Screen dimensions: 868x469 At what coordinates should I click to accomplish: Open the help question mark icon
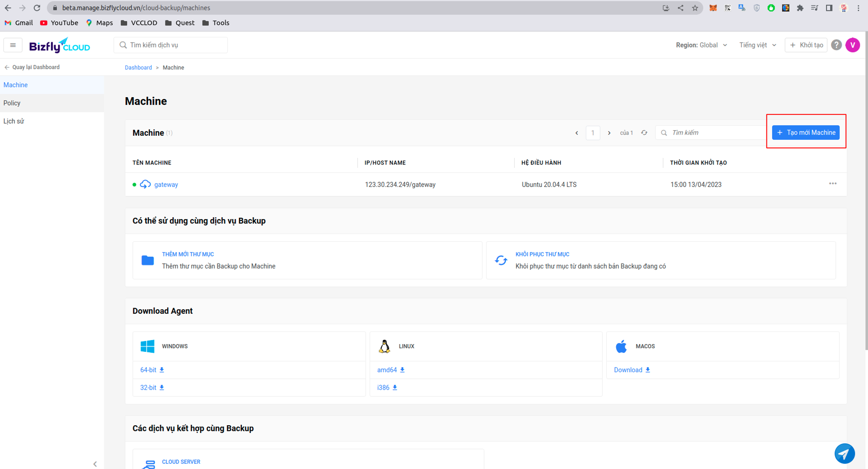[x=836, y=45]
